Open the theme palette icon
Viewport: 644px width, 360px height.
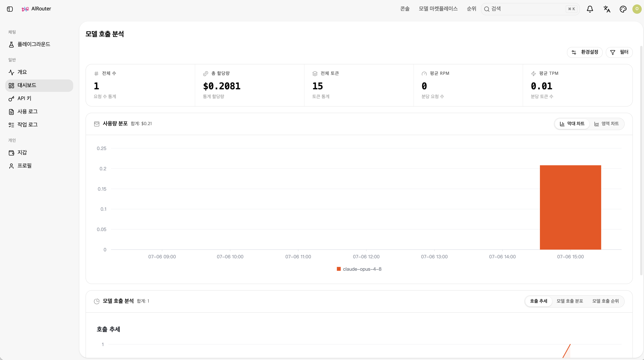623,9
